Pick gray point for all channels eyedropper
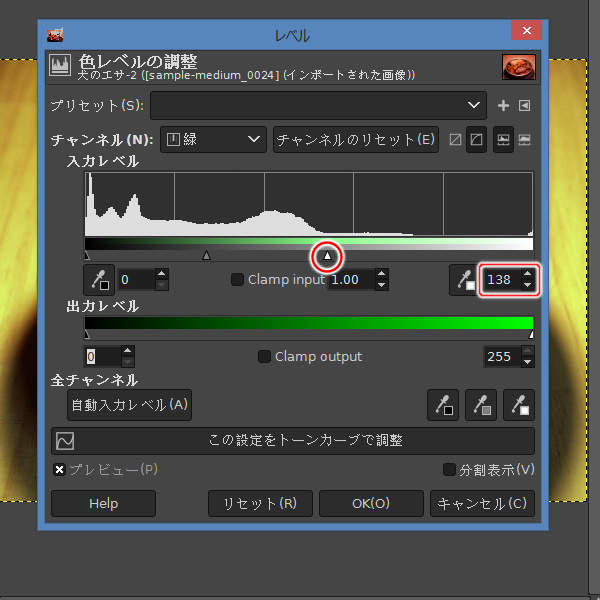The width and height of the screenshot is (600, 600). click(481, 405)
